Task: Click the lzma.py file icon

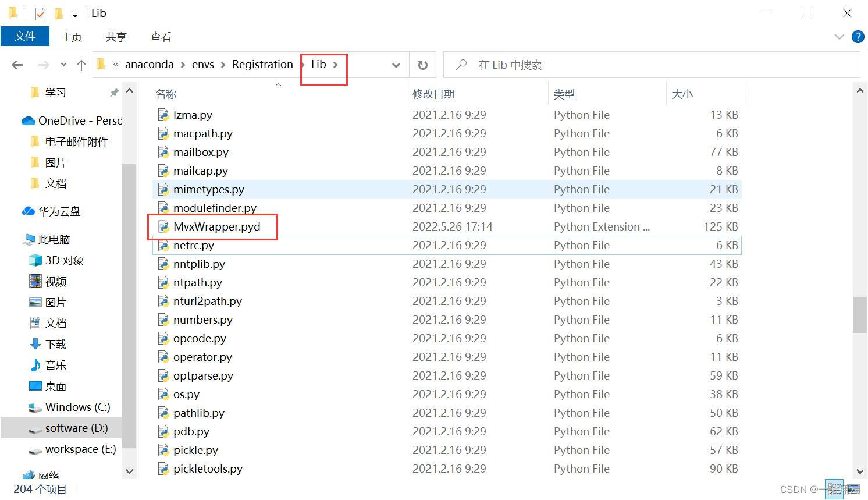Action: (x=163, y=115)
